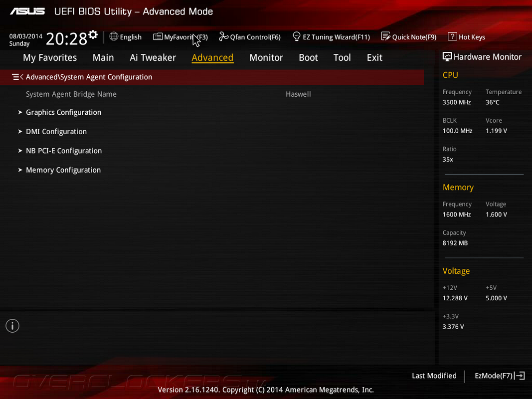Click the EzMode exit arrow icon
The width and height of the screenshot is (532, 399).
tap(520, 376)
